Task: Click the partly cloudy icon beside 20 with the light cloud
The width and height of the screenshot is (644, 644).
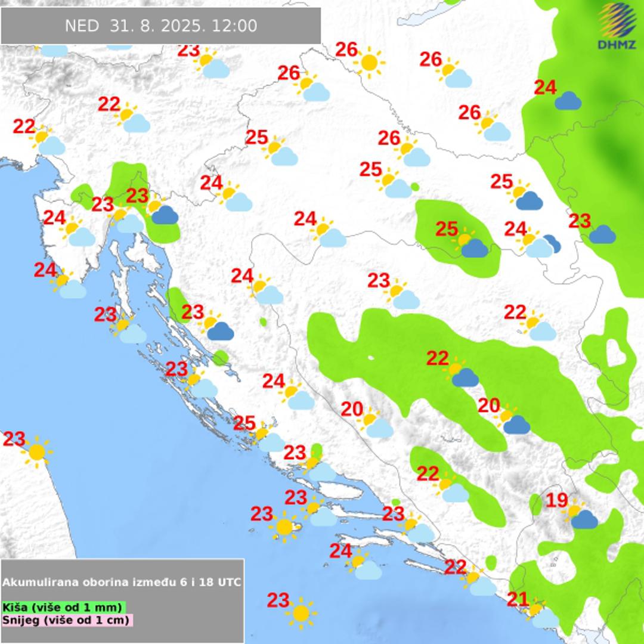Action: click(x=375, y=423)
